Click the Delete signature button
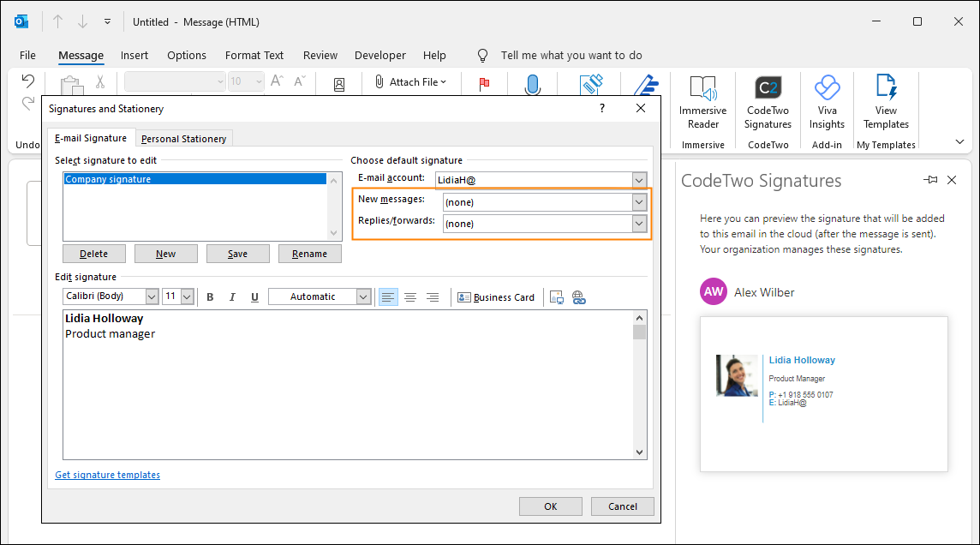The image size is (980, 545). point(93,254)
